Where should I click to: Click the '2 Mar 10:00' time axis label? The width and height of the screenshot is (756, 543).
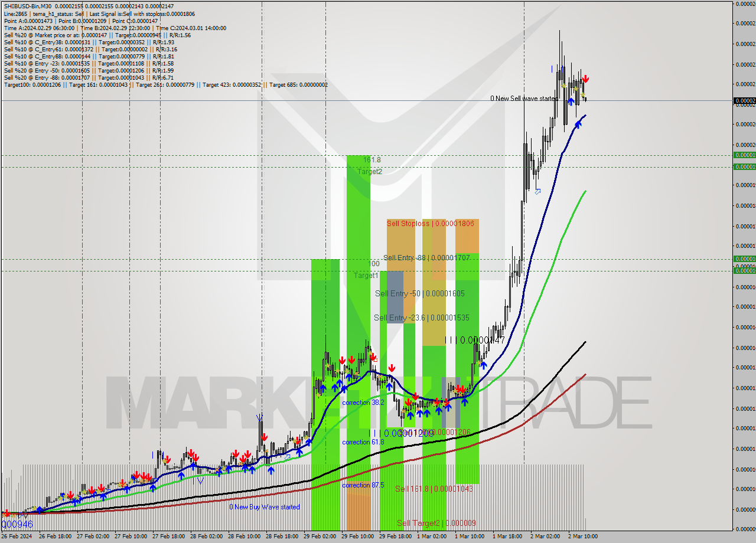pyautogui.click(x=583, y=537)
